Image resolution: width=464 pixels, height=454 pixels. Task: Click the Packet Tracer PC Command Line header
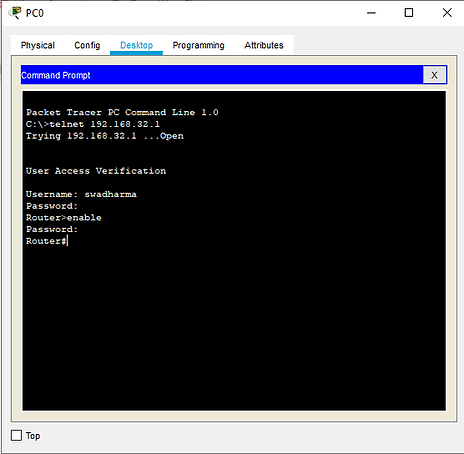[122, 112]
